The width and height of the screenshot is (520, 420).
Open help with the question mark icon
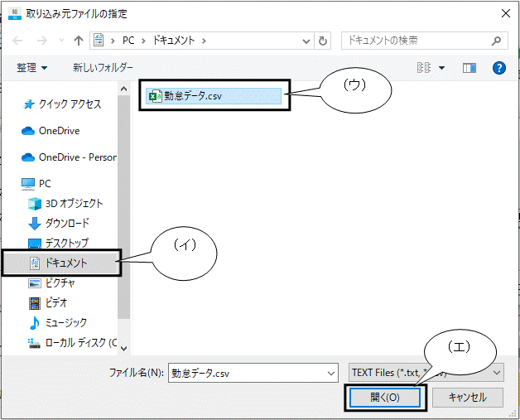click(x=499, y=68)
